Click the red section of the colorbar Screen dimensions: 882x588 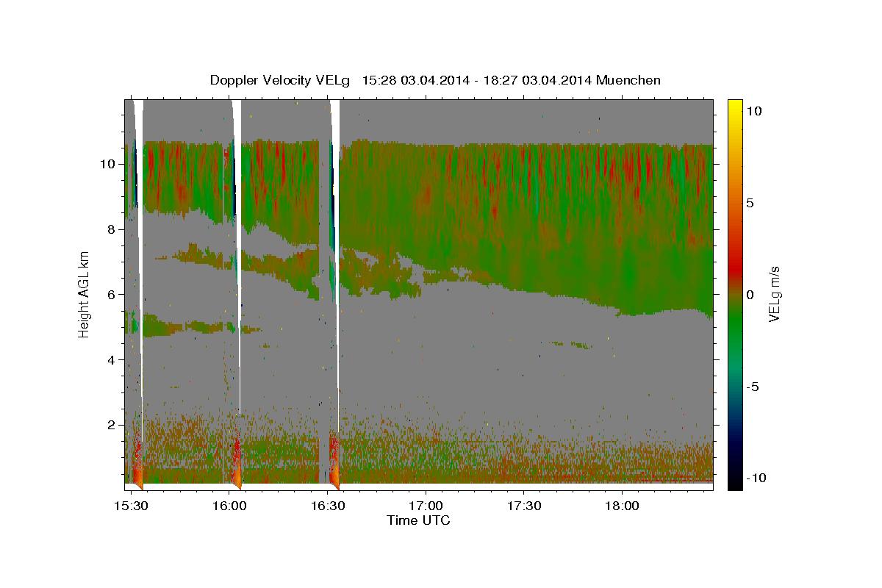pyautogui.click(x=734, y=268)
